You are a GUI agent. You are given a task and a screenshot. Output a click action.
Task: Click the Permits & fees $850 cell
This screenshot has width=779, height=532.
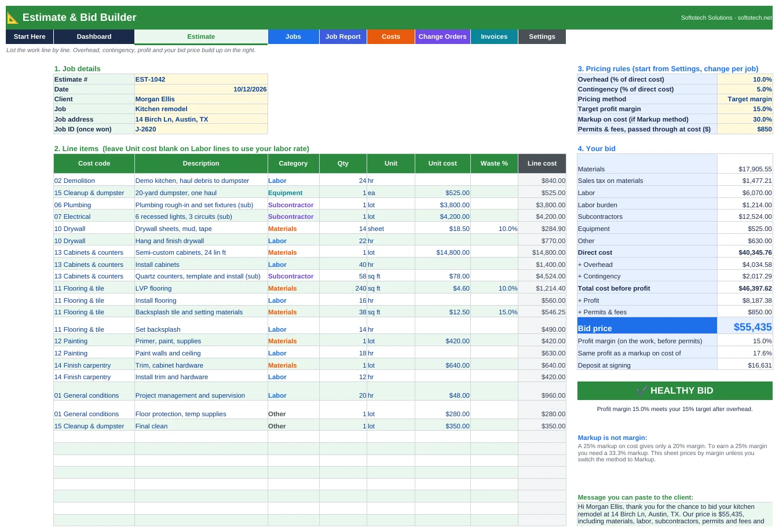(745, 129)
